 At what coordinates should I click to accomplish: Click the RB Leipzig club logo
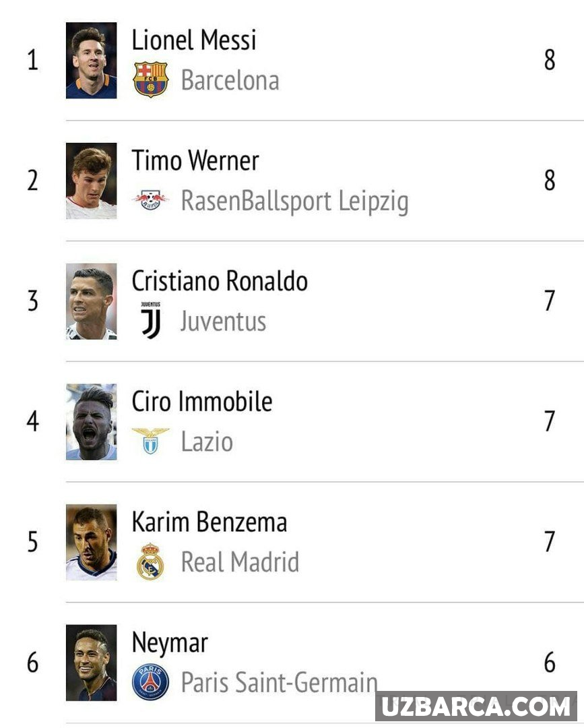coord(150,200)
